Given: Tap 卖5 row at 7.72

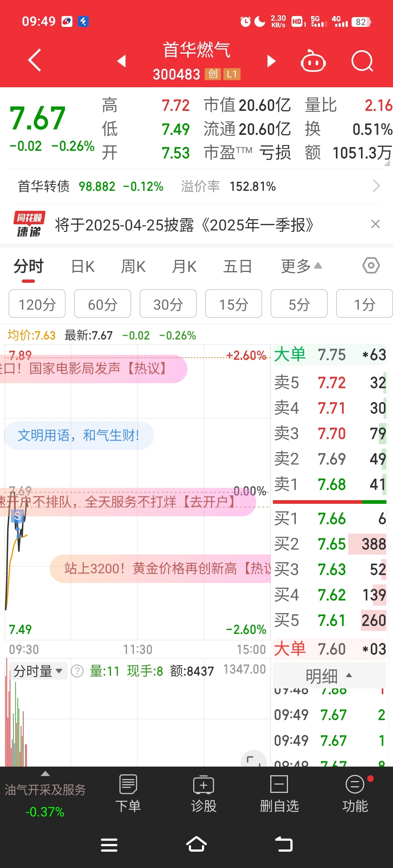Looking at the screenshot, I should (x=330, y=382).
